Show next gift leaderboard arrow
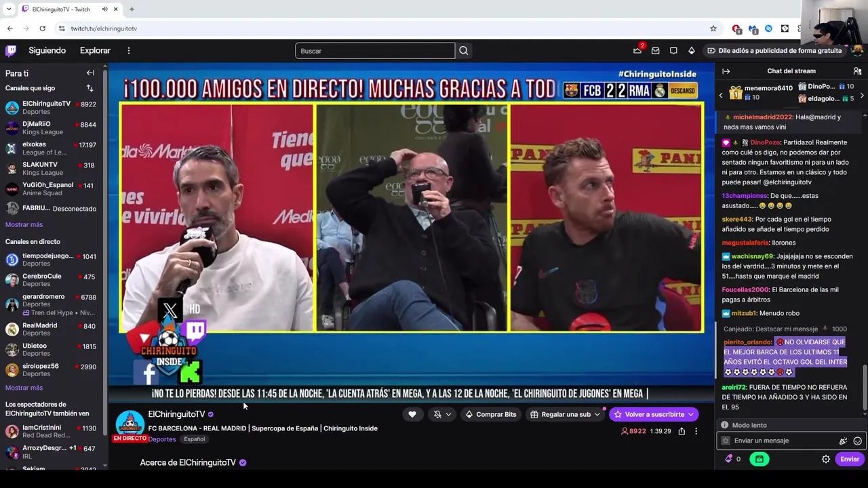 tap(862, 96)
